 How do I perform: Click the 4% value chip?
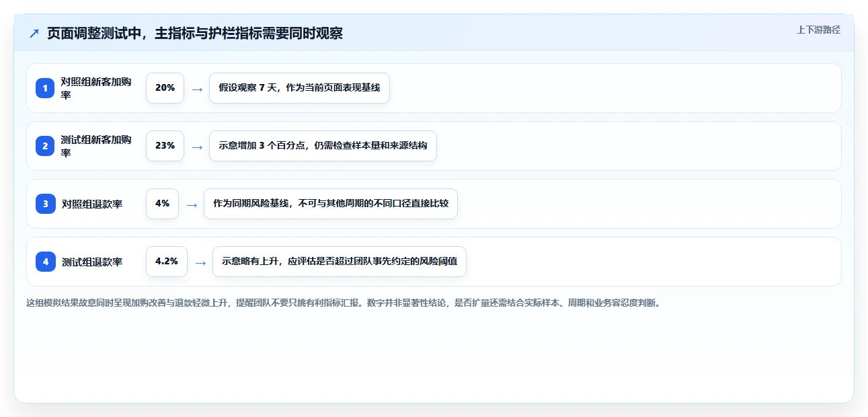(x=162, y=204)
